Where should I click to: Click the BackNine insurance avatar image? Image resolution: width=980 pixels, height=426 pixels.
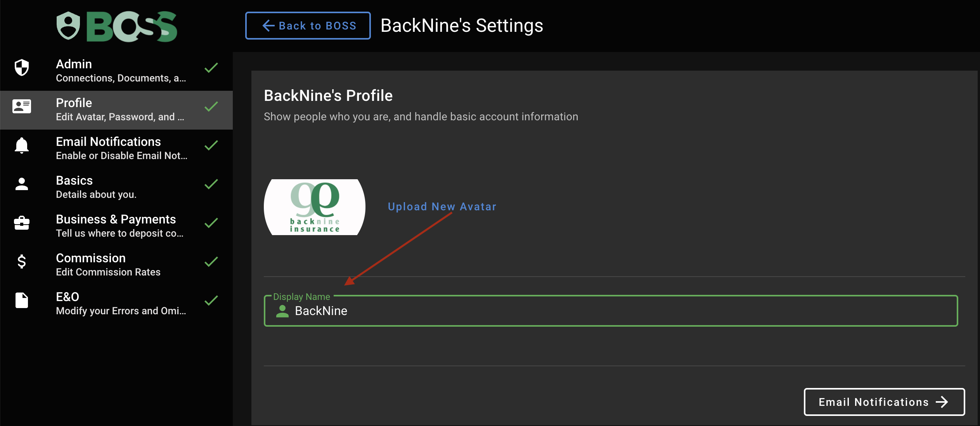click(x=315, y=207)
